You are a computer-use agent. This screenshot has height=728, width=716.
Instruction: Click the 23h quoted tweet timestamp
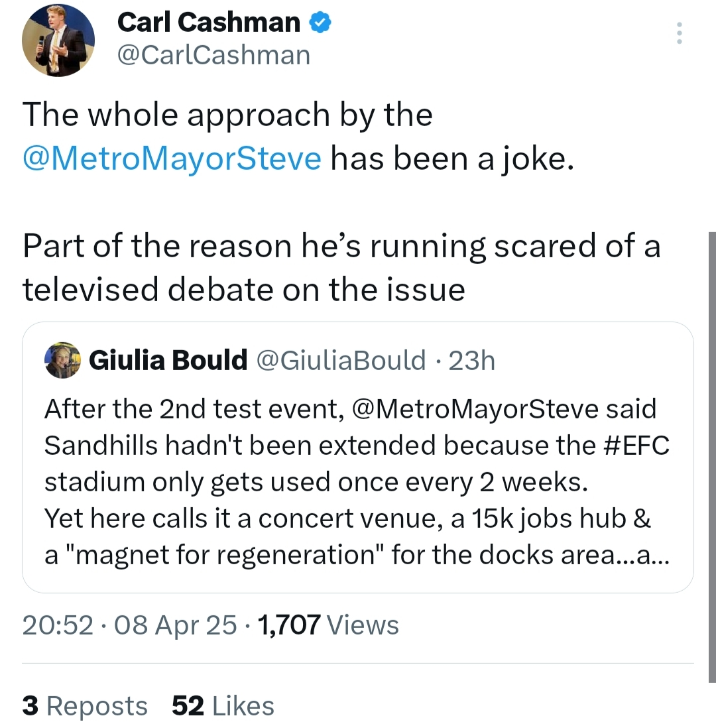(471, 360)
